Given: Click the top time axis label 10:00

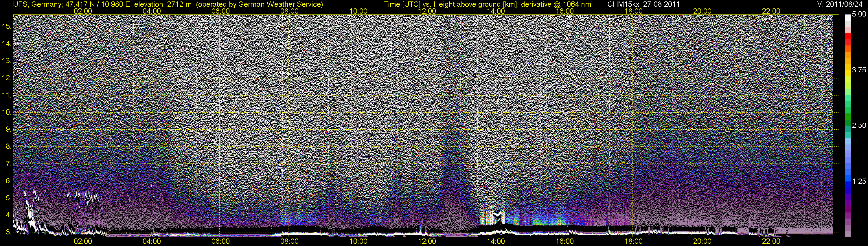Looking at the screenshot, I should tap(358, 11).
